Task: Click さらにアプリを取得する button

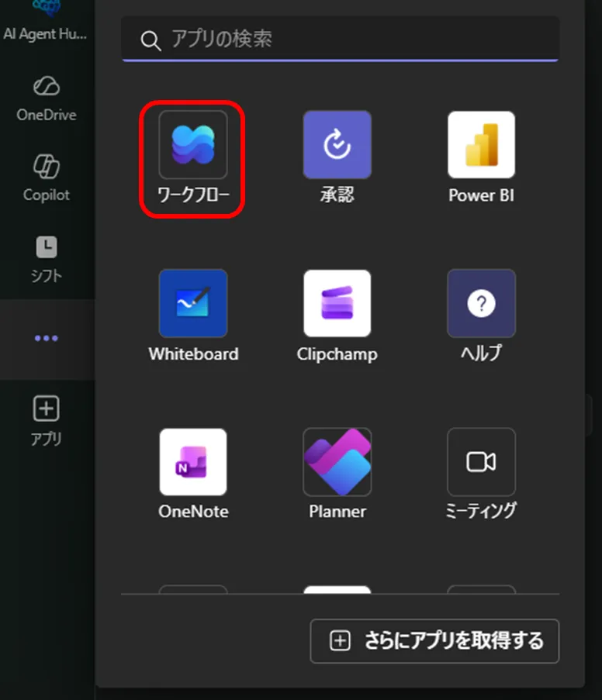Action: [x=434, y=641]
